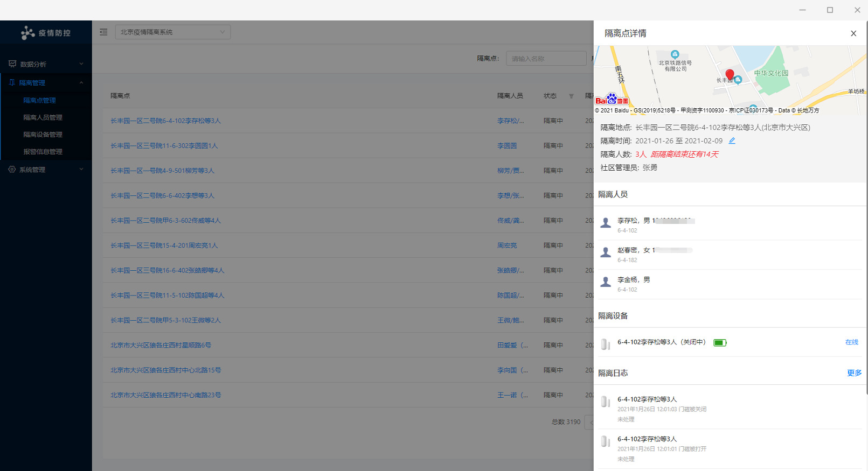Maximize the application window
Image resolution: width=868 pixels, height=471 pixels.
[x=830, y=10]
